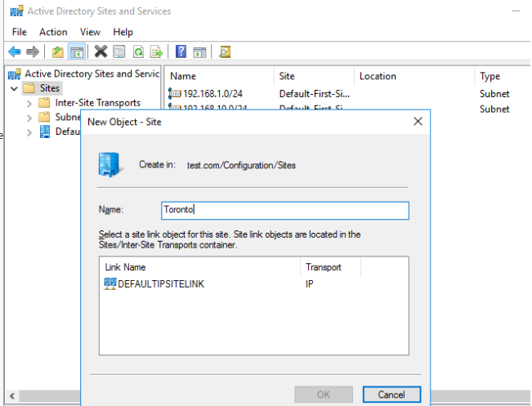Click the Name field containing Toronto
This screenshot has height=406, width=532.
point(285,210)
